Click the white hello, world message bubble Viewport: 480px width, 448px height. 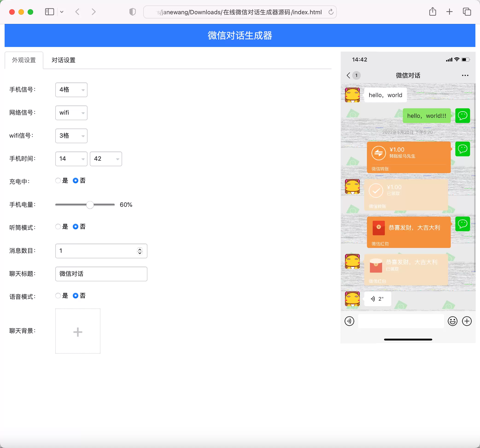tap(385, 95)
